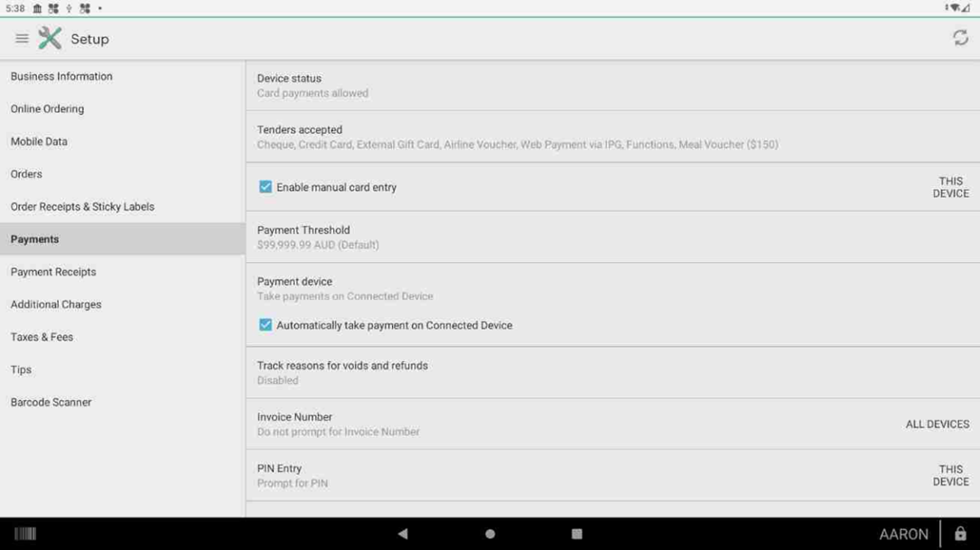This screenshot has height=550, width=980.
Task: Tap the AARON user label
Action: pyautogui.click(x=904, y=535)
